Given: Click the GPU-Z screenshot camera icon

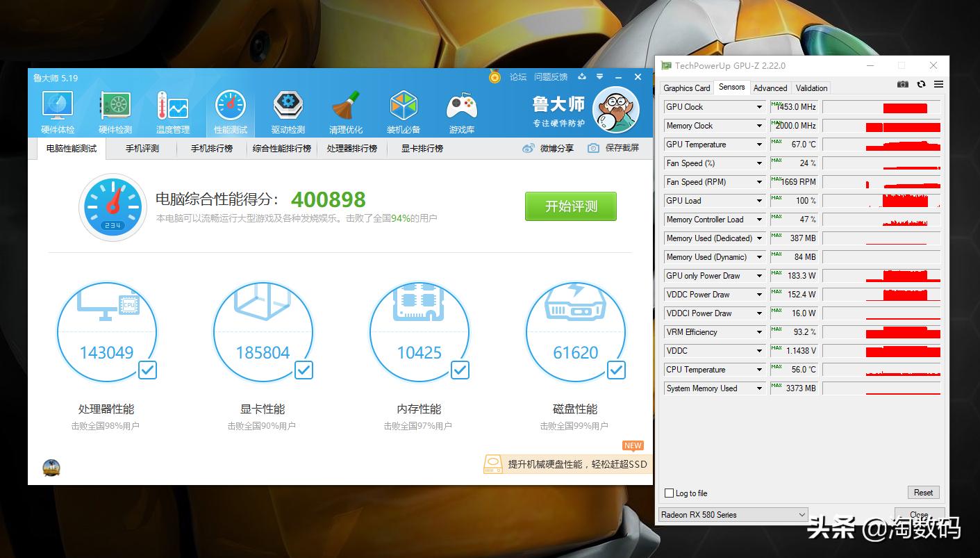Looking at the screenshot, I should point(902,83).
